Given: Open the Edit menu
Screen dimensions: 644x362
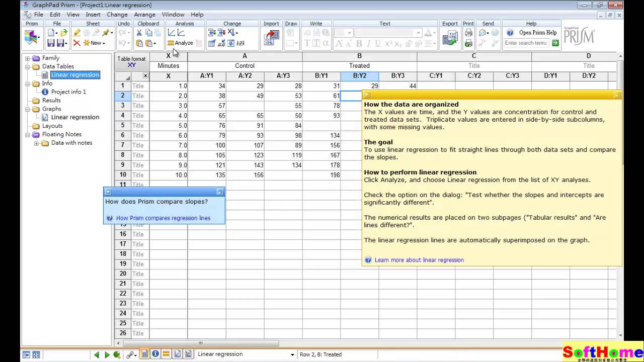Looking at the screenshot, I should [x=55, y=15].
